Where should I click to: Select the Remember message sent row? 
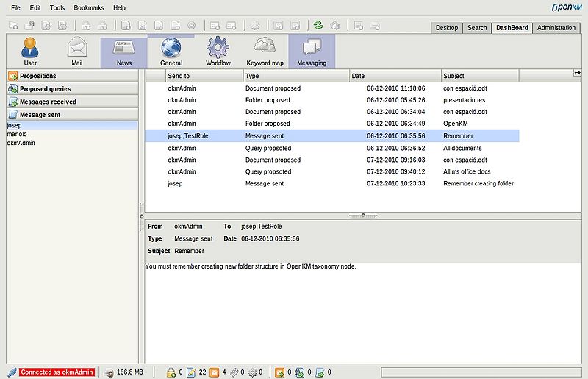coord(332,136)
